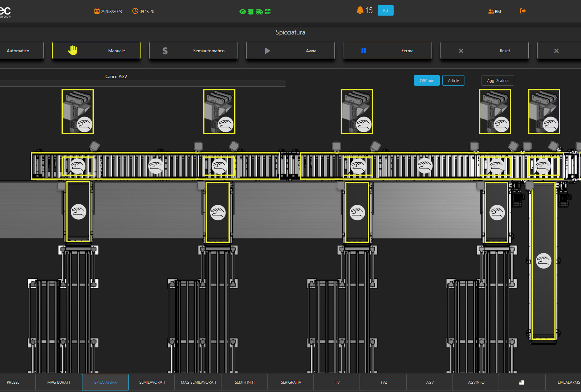Activate Manuale mode

pyautogui.click(x=96, y=50)
